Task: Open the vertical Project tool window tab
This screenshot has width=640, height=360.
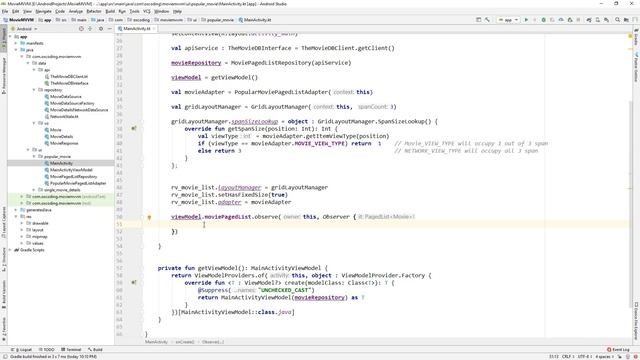Action: click(4, 39)
